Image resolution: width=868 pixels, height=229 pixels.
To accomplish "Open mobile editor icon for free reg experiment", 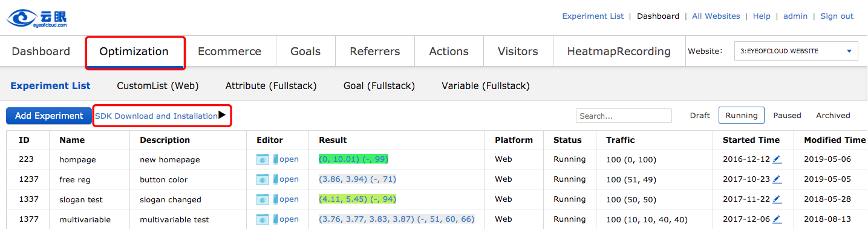I will pyautogui.click(x=276, y=179).
